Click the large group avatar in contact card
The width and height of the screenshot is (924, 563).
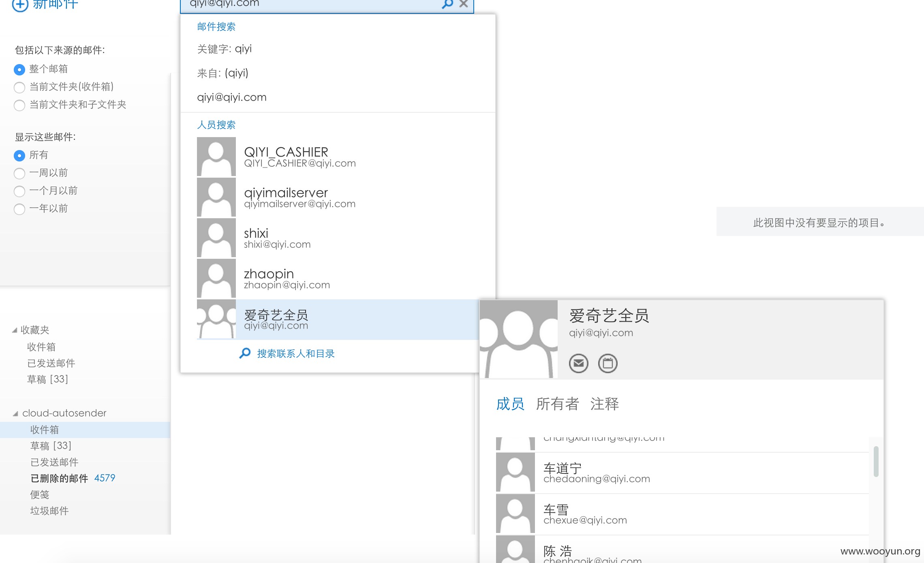pyautogui.click(x=519, y=339)
